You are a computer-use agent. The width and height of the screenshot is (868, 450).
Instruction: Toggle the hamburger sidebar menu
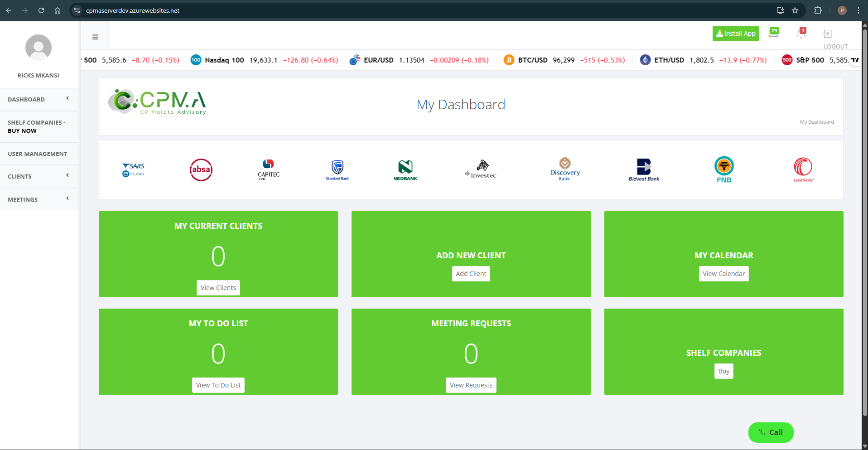95,37
